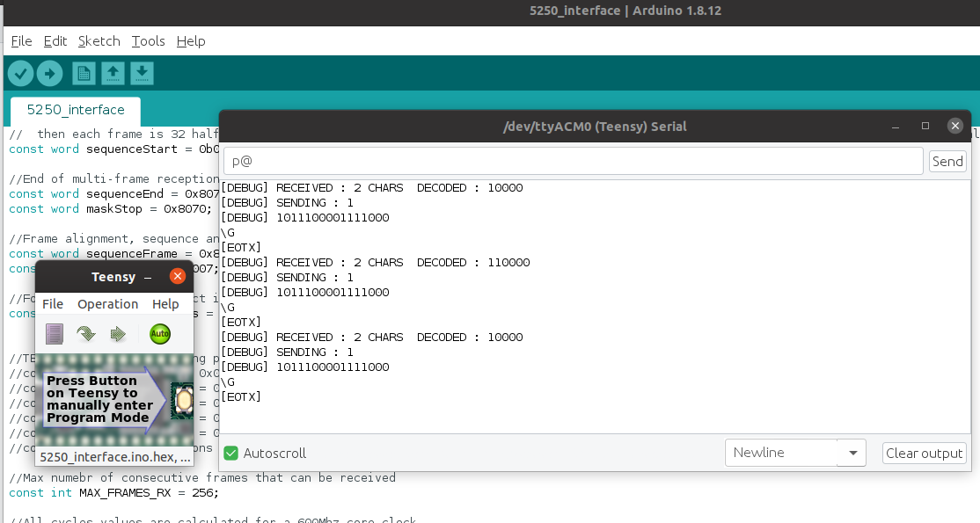The height and width of the screenshot is (523, 980).
Task: Click the Program icon in Teensy loader
Action: tap(85, 334)
